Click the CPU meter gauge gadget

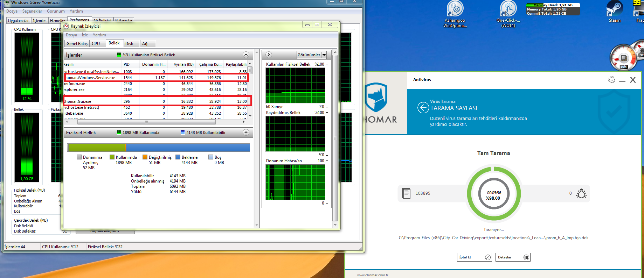624,57
